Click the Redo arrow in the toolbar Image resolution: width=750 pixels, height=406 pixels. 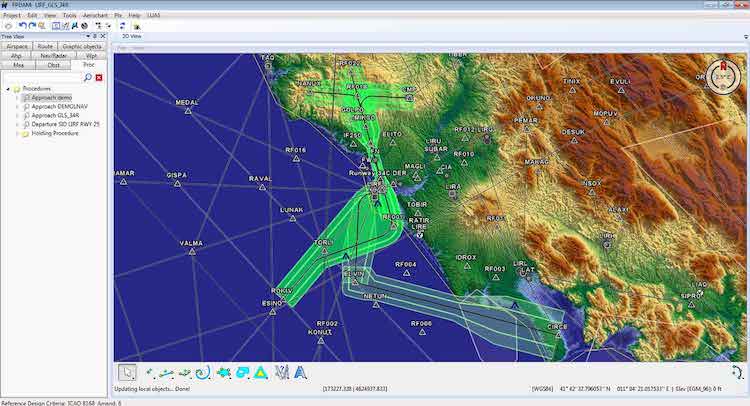click(32, 26)
